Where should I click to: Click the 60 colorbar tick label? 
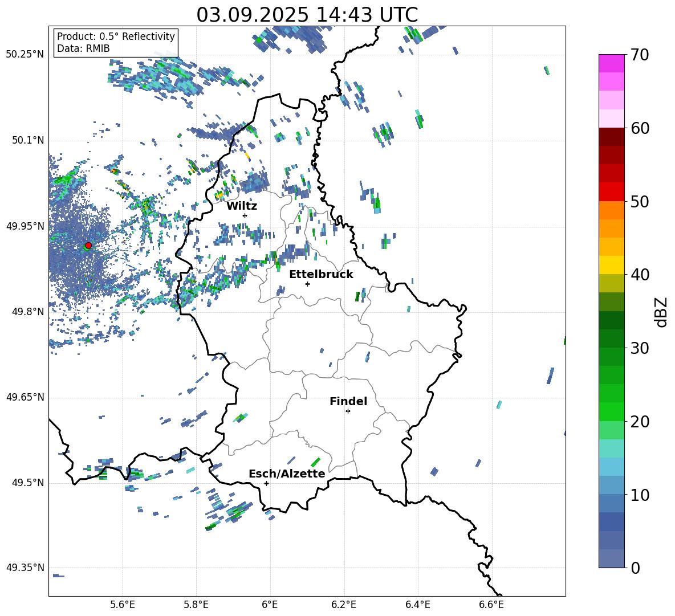click(640, 128)
